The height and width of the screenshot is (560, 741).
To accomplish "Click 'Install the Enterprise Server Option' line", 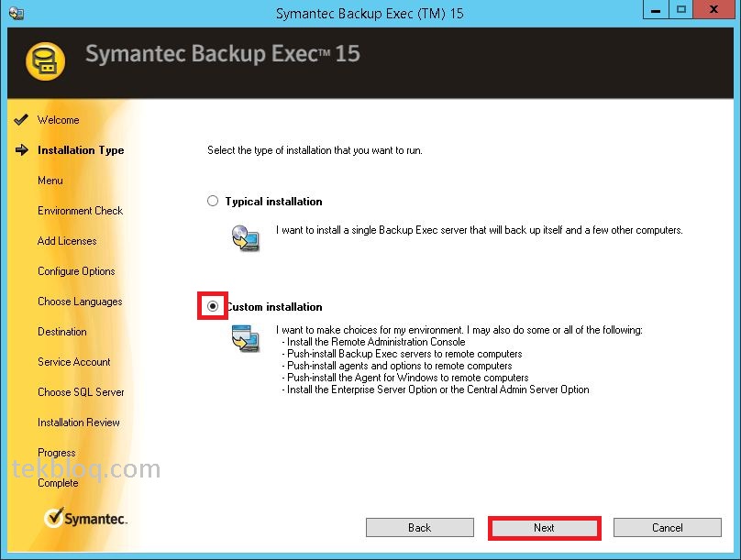I will tap(436, 390).
